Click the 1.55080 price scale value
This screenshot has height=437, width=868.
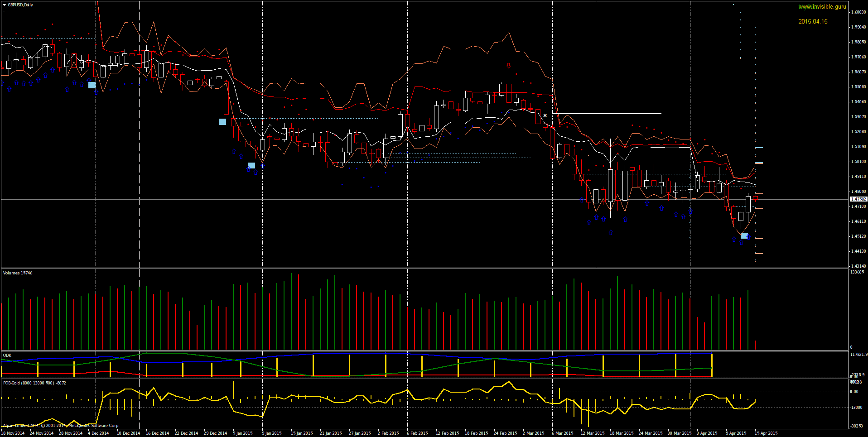point(859,87)
